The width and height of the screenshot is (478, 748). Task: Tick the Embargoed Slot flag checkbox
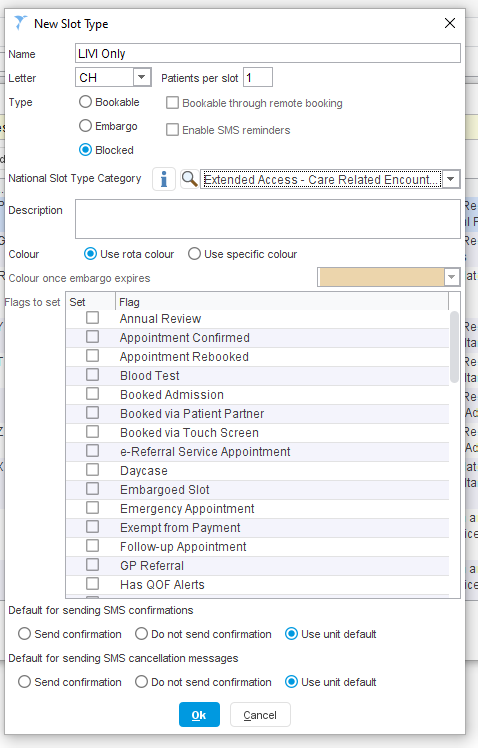pos(93,489)
